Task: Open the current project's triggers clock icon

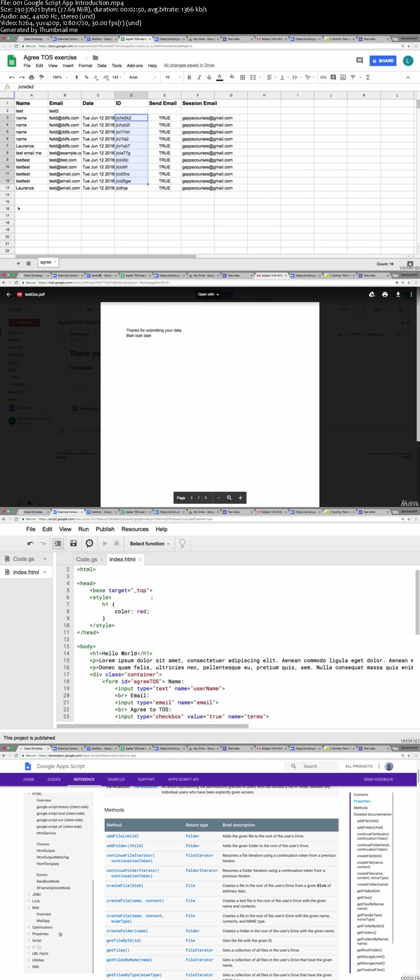Action: [89, 543]
